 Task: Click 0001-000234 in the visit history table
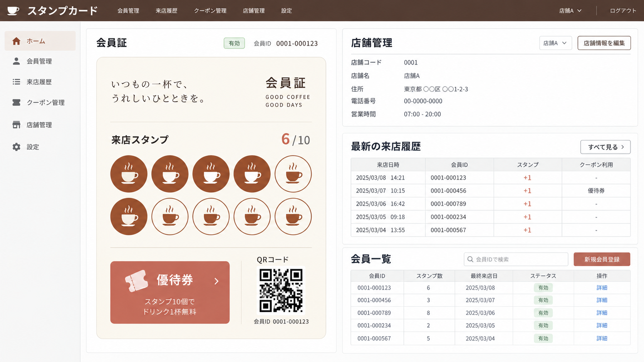coord(448,217)
